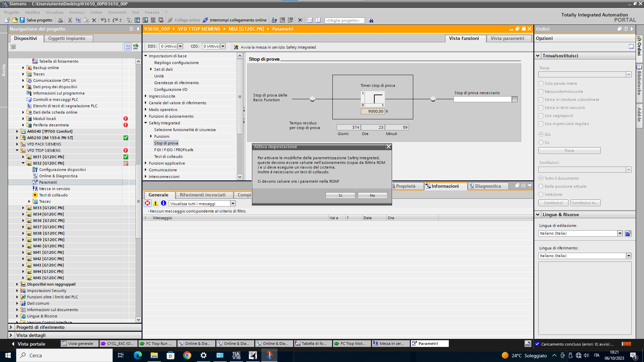Screen dimensions: 644x362
Task: Click the delete (X) icon in toolbar
Action: tap(94, 20)
